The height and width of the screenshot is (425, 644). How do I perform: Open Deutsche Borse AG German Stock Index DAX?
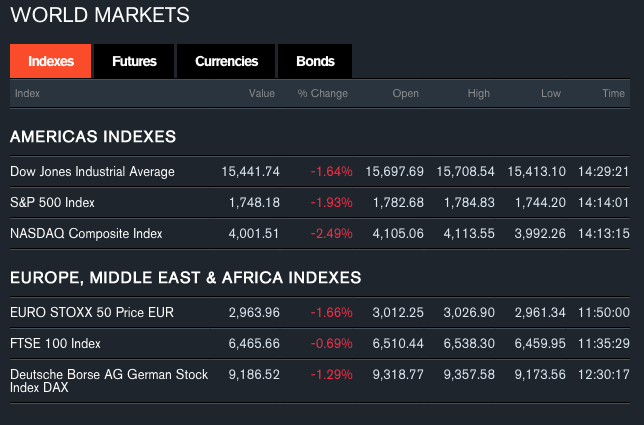point(109,381)
